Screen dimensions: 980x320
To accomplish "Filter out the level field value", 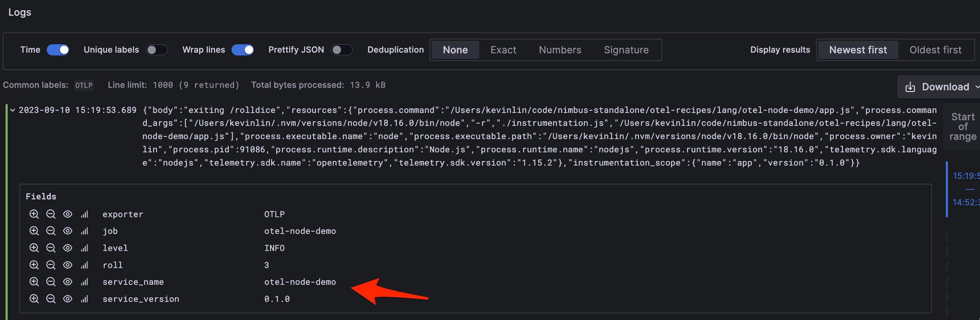I will tap(51, 248).
